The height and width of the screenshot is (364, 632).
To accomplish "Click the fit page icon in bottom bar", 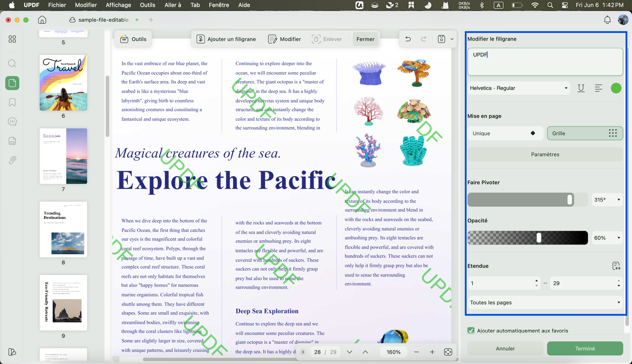I will click(448, 352).
